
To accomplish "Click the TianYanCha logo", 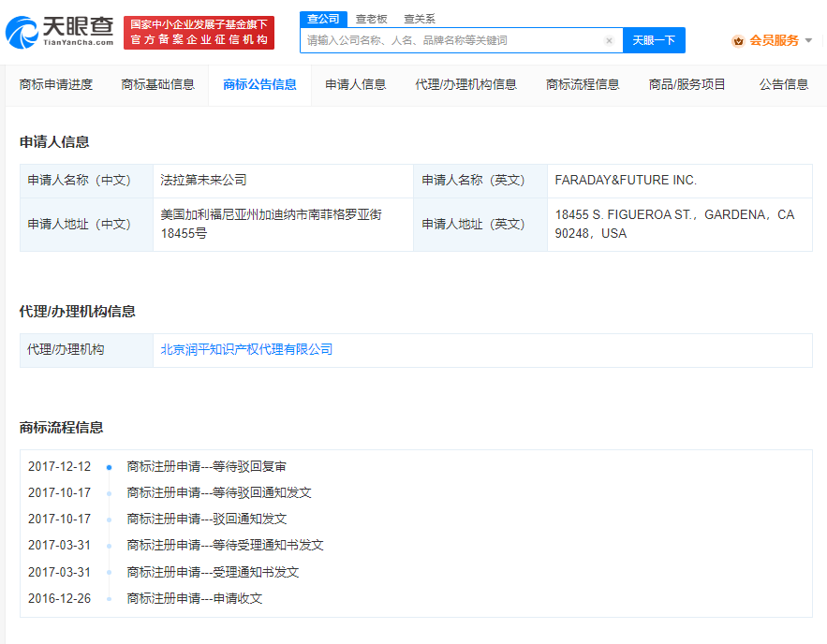I will [x=59, y=32].
